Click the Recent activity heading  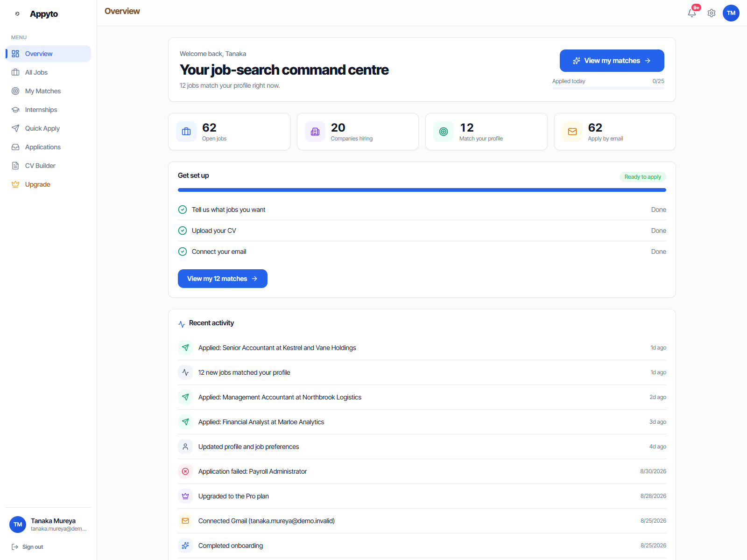(x=211, y=323)
